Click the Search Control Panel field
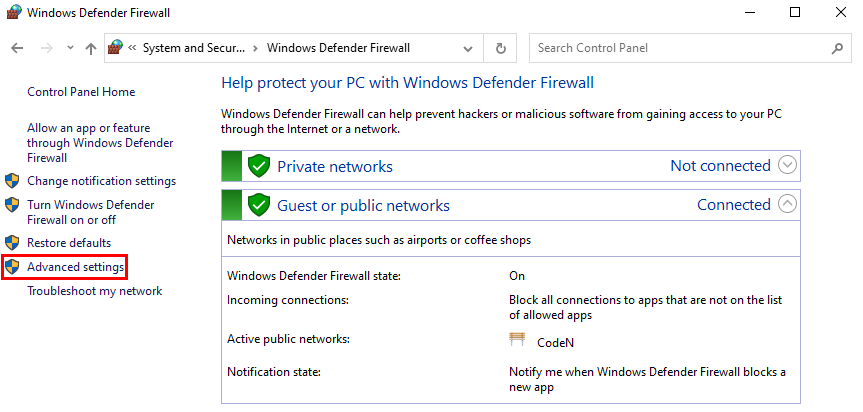 tap(680, 48)
